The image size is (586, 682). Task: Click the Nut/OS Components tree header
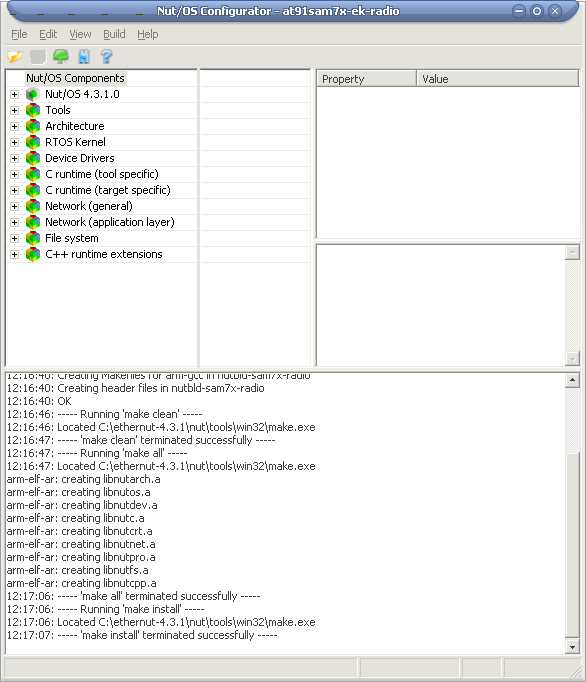pos(75,78)
